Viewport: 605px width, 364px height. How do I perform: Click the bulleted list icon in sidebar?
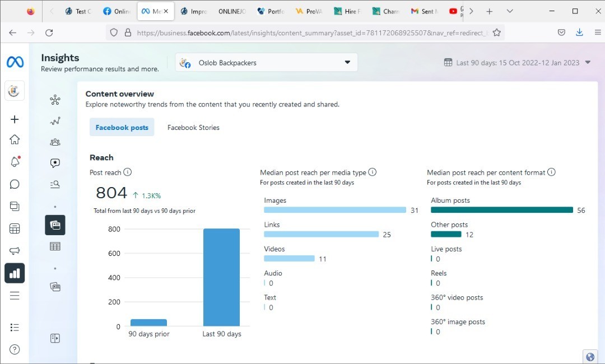pyautogui.click(x=14, y=328)
